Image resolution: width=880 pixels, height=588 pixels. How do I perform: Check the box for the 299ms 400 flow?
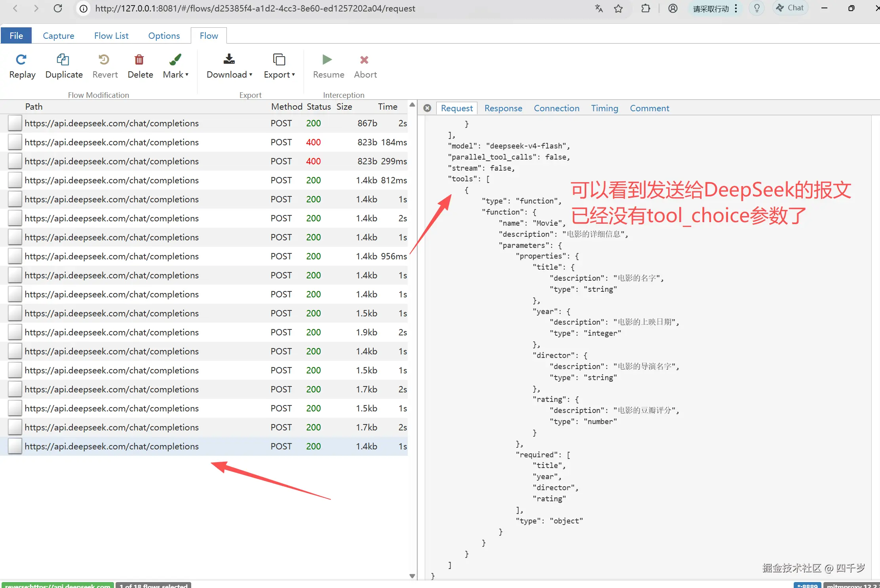pyautogui.click(x=15, y=161)
